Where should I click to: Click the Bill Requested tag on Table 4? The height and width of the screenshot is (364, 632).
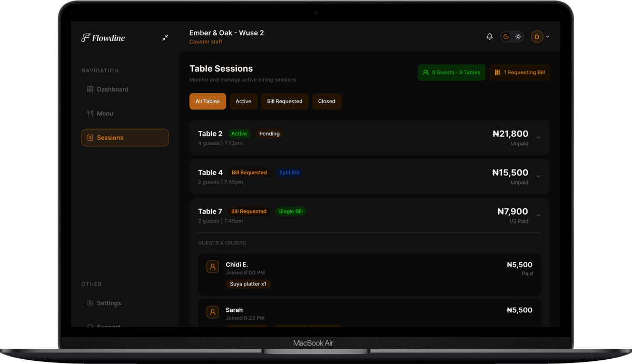click(249, 172)
